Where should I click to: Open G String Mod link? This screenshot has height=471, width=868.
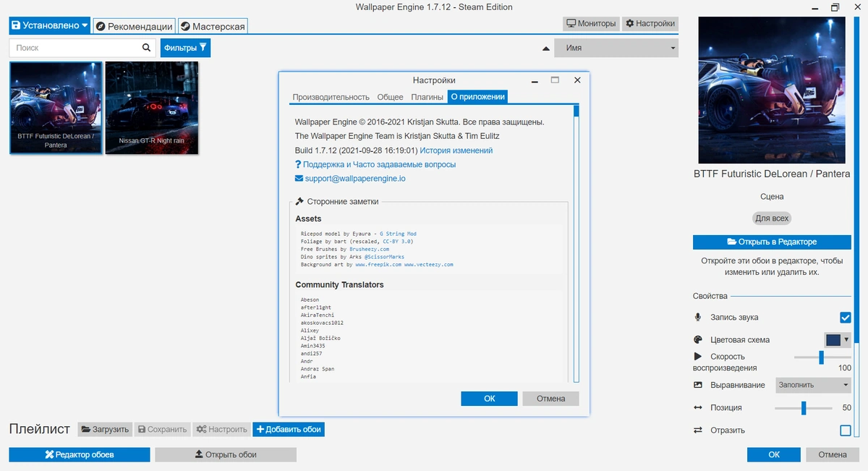(x=398, y=234)
